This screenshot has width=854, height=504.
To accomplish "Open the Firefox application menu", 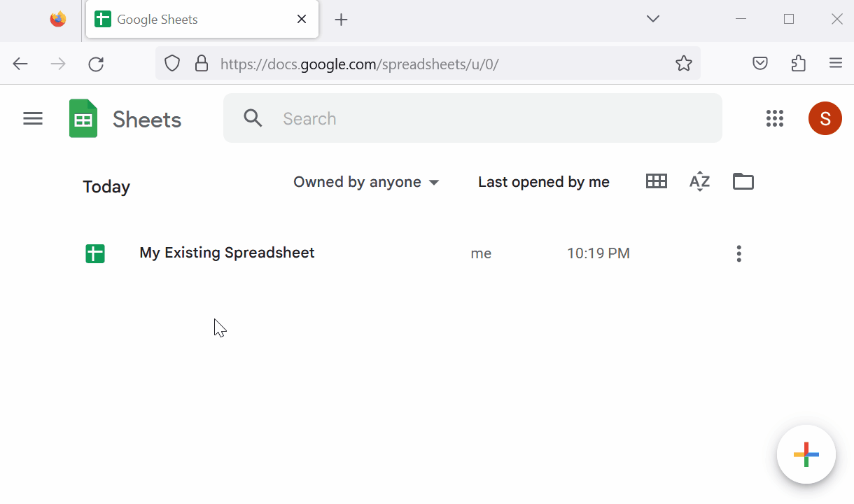I will coord(836,64).
